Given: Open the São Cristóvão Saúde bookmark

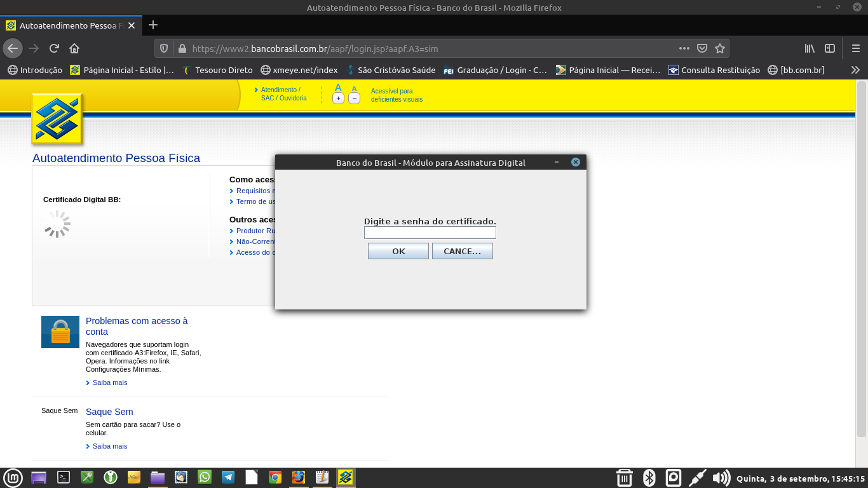Looking at the screenshot, I should click(x=390, y=70).
